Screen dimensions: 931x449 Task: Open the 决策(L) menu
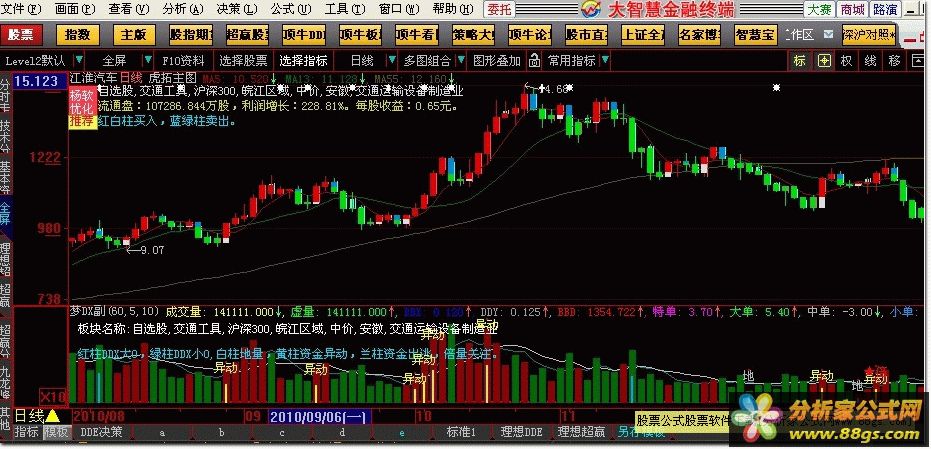pos(237,9)
